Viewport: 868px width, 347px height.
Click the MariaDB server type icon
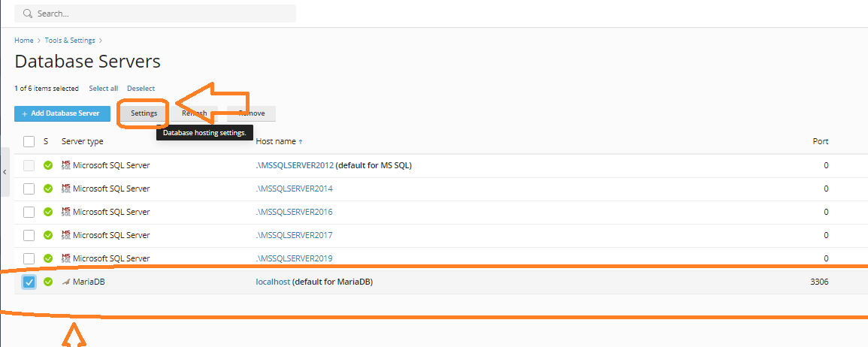[65, 282]
